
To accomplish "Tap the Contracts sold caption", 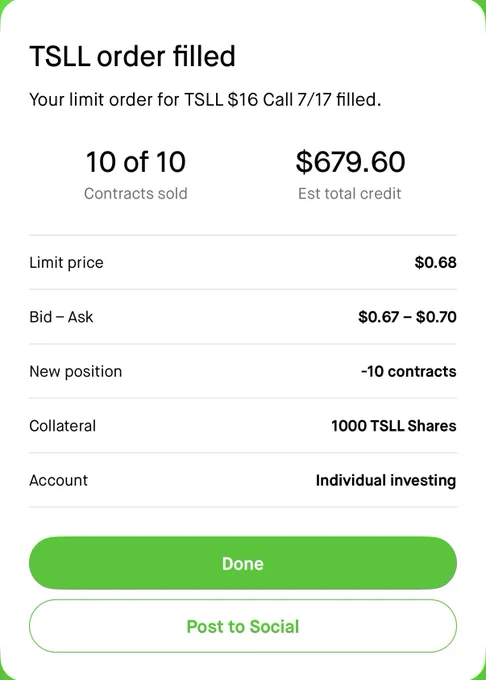I will (136, 193).
